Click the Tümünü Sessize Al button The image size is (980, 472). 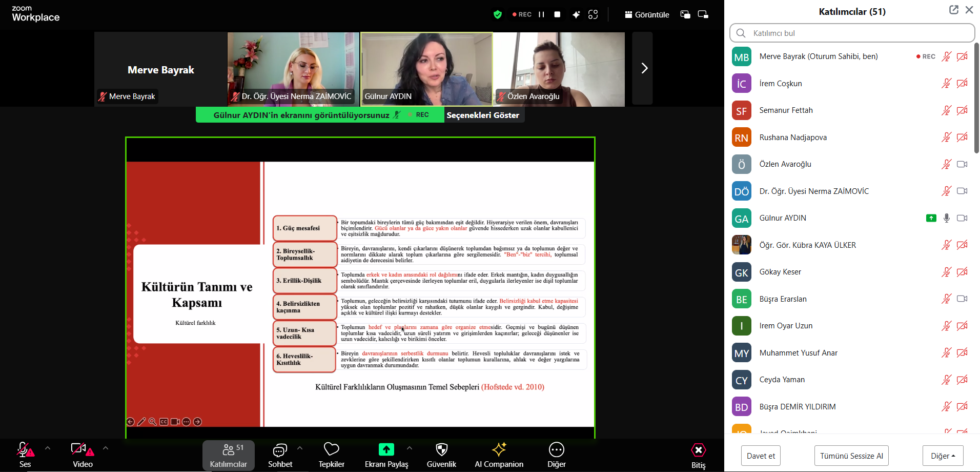(x=851, y=456)
